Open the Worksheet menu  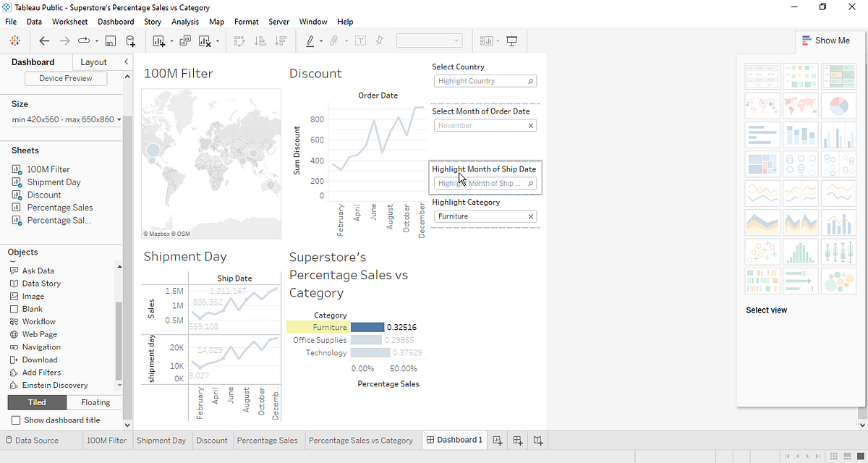[69, 22]
